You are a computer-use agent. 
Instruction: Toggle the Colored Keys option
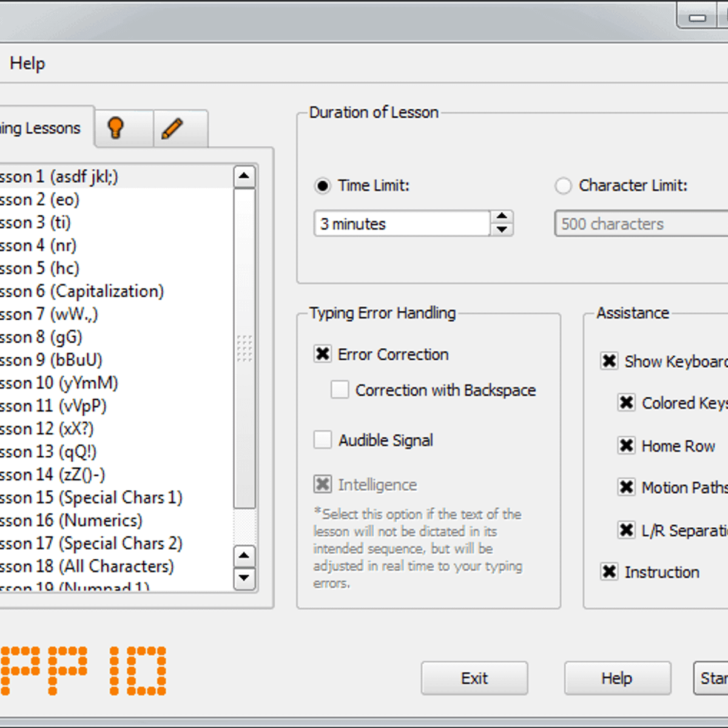pos(627,403)
